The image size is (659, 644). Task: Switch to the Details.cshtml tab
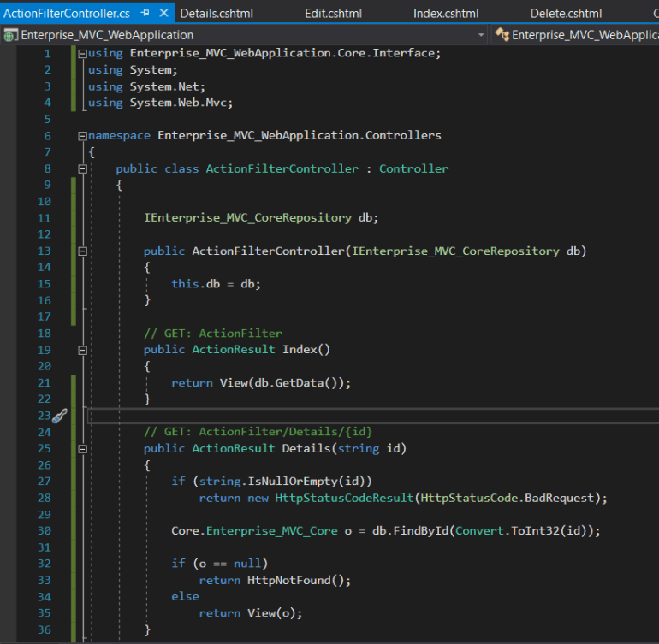pos(217,14)
